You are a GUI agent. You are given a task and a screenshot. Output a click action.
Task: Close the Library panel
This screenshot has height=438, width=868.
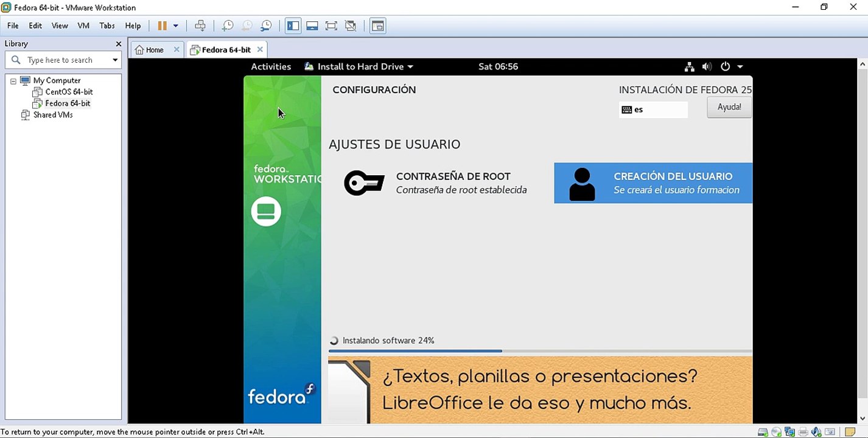(x=119, y=44)
